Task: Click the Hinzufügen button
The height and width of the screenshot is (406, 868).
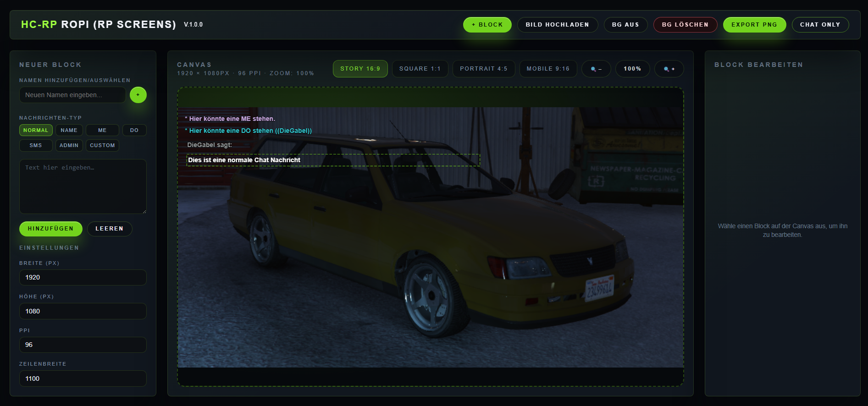Action: (50, 229)
